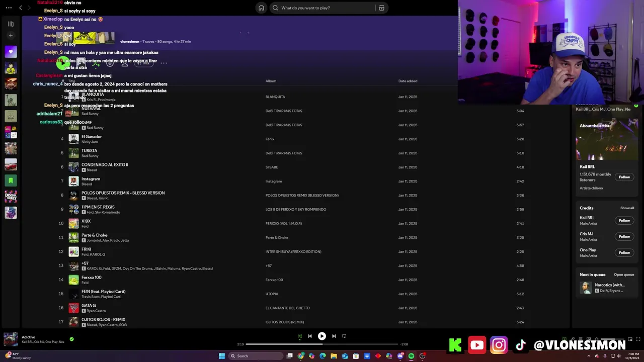Select the Ferxxo 100 track title
Screen dimensions: 644x362
coord(92,278)
